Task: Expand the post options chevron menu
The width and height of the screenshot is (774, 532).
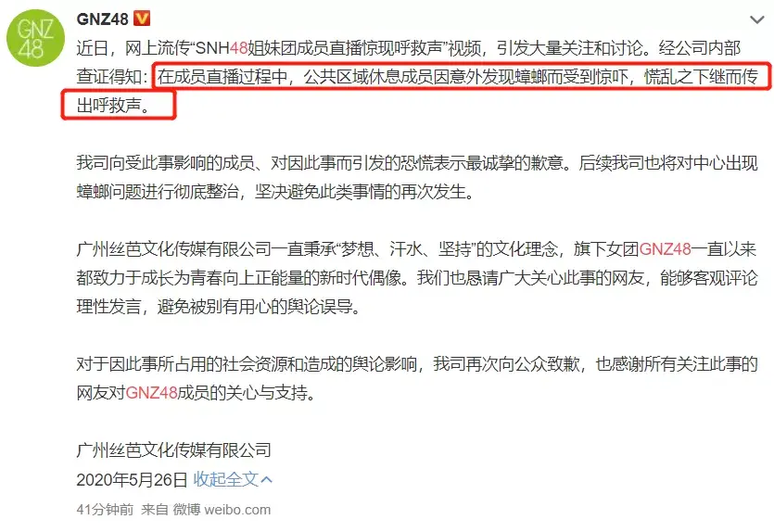Action: [x=756, y=19]
